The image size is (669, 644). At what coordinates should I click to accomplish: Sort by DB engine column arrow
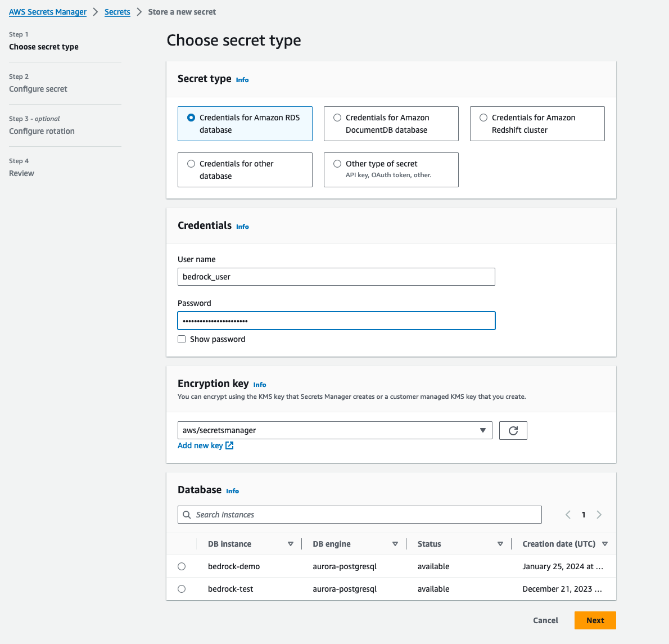395,544
